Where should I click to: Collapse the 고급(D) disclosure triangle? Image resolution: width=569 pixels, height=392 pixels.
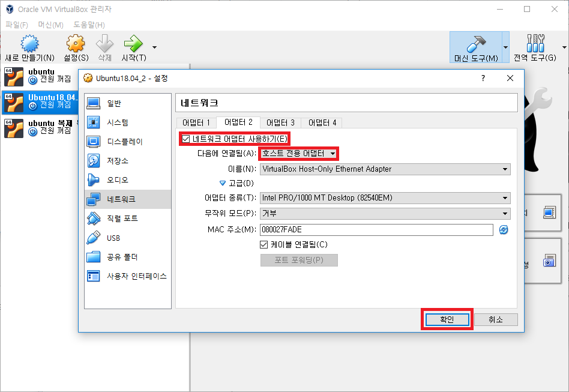(x=223, y=183)
